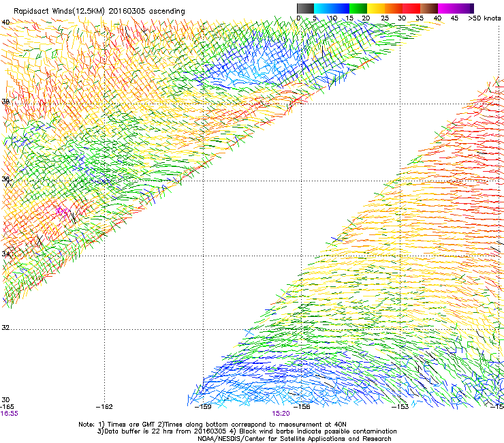The image size is (504, 443).
Task: Click the '>50 knots' legend label
Action: coord(484,18)
